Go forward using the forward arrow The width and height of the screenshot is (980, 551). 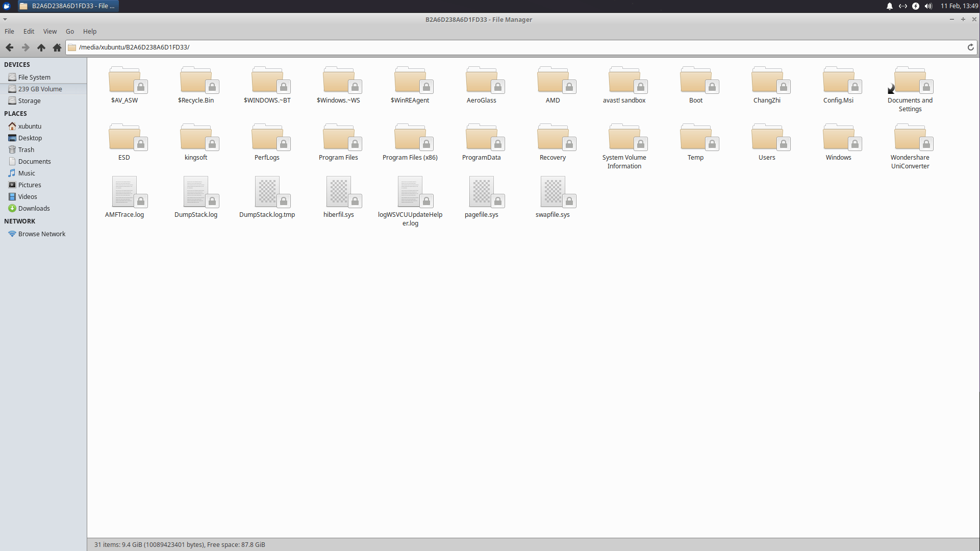coord(25,47)
